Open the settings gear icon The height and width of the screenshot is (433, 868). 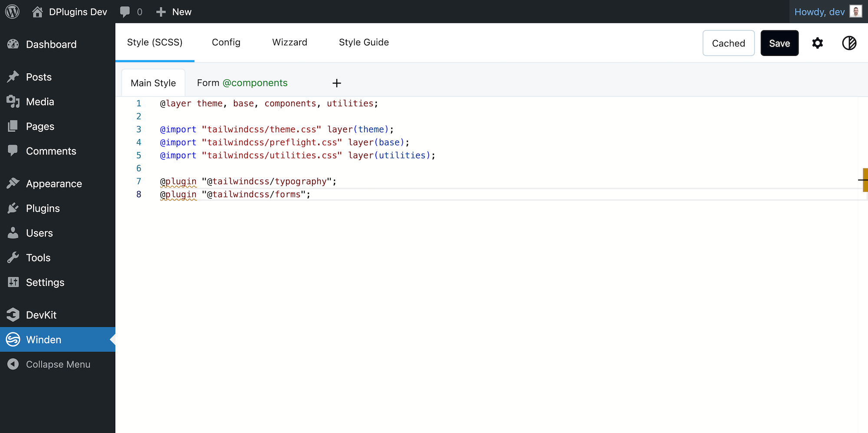coord(818,43)
